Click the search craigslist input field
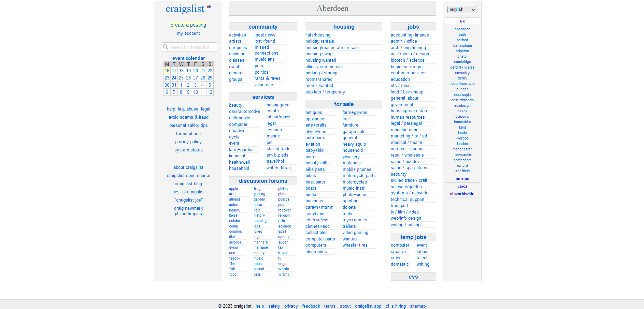This screenshot has width=644, height=309. [x=189, y=47]
